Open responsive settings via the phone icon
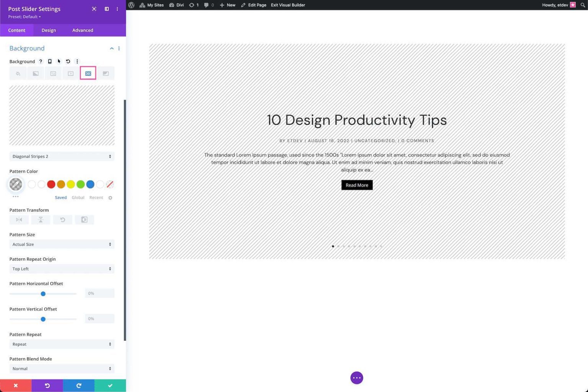This screenshot has height=392, width=588. (x=49, y=61)
